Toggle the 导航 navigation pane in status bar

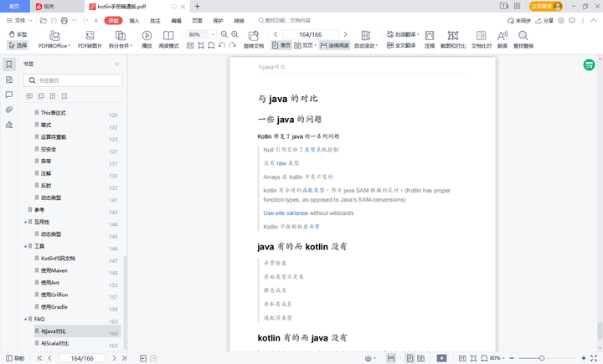pyautogui.click(x=15, y=358)
